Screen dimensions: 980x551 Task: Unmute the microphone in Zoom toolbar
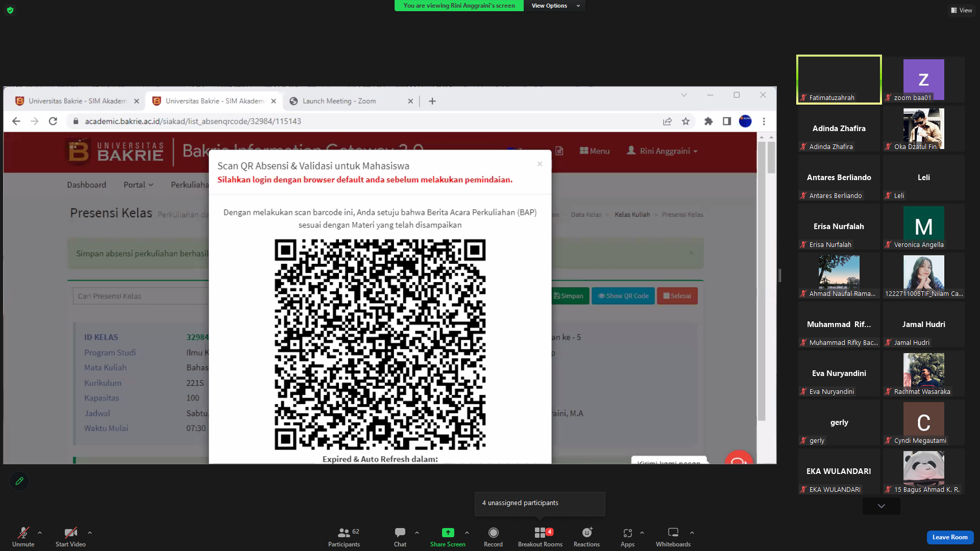pyautogui.click(x=23, y=537)
